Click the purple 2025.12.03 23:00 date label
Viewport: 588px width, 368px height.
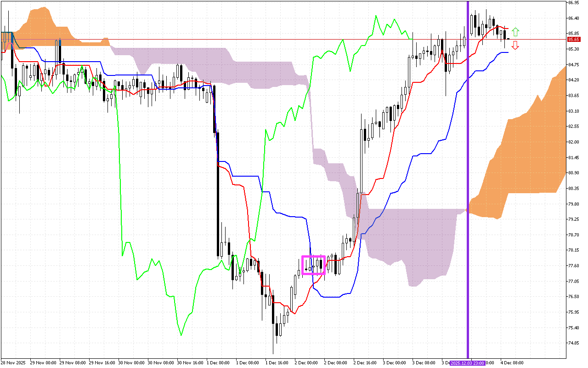(468, 363)
